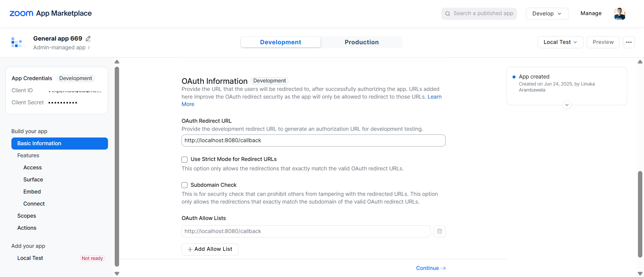The height and width of the screenshot is (277, 644).
Task: Focus the Search a published app box
Action: coord(479,14)
